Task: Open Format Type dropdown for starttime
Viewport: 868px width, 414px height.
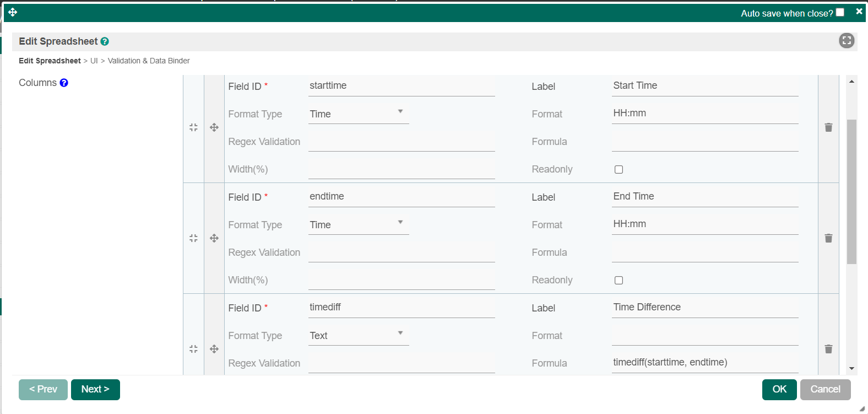Action: click(358, 114)
